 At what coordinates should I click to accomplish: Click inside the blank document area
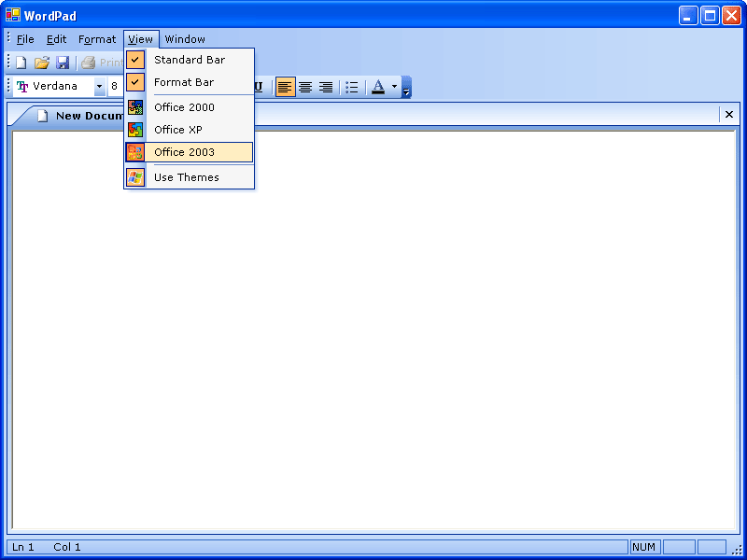(x=374, y=329)
